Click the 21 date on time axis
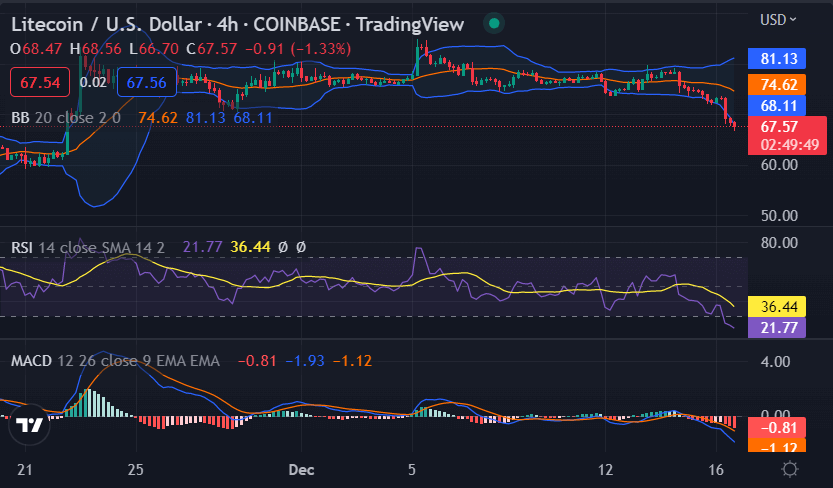833x488 pixels. [24, 470]
